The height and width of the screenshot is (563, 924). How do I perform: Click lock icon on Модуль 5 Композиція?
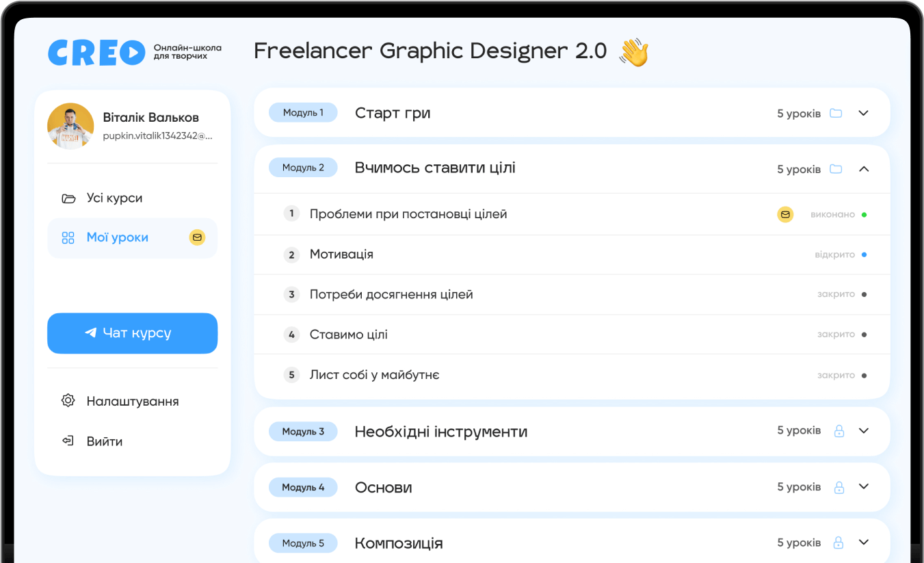click(839, 542)
